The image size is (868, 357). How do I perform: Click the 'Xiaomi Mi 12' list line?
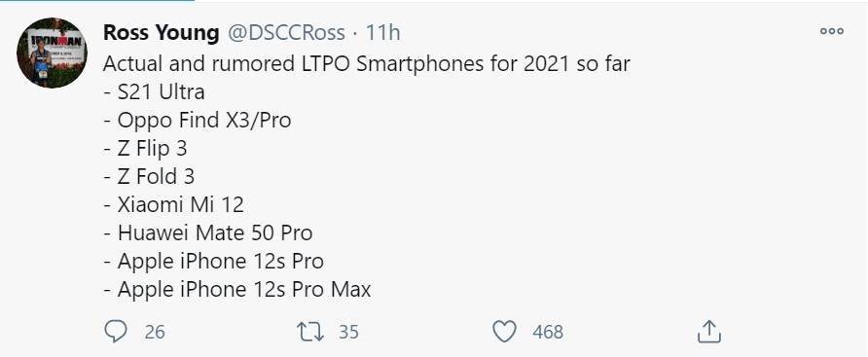click(x=174, y=205)
